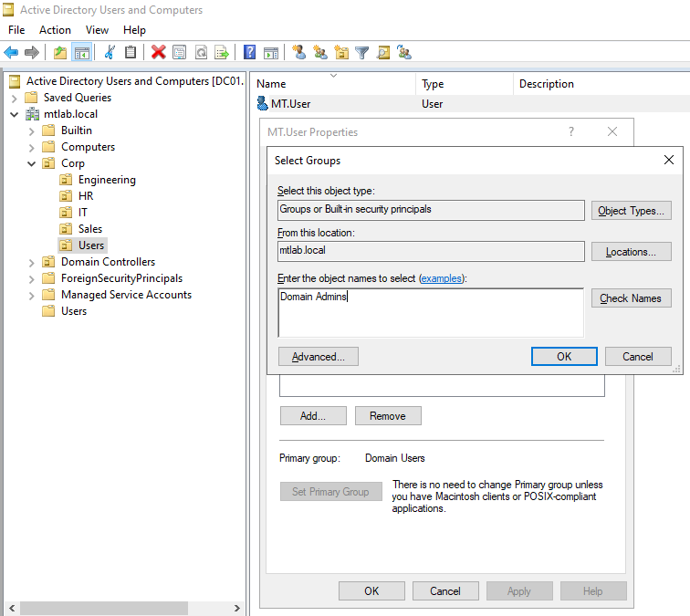Image resolution: width=690 pixels, height=616 pixels.
Task: Click the Refresh toolbar icon
Action: point(201,53)
